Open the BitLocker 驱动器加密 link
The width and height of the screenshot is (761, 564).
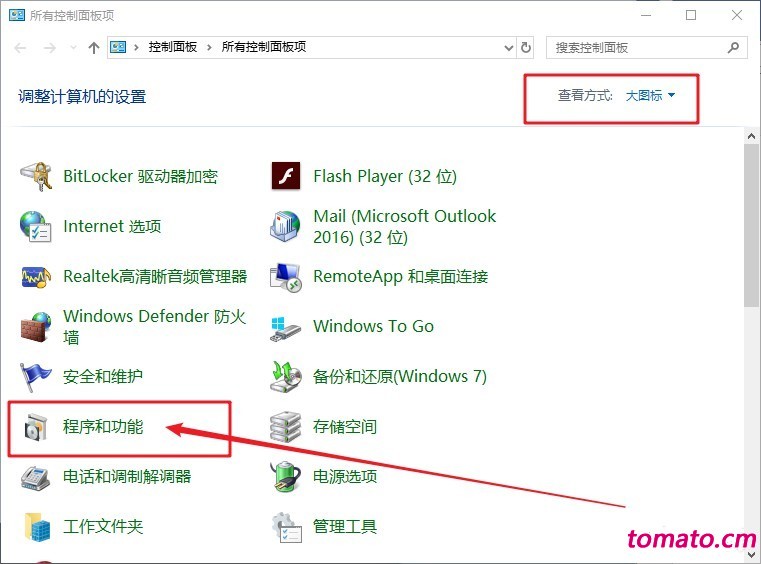click(x=140, y=176)
